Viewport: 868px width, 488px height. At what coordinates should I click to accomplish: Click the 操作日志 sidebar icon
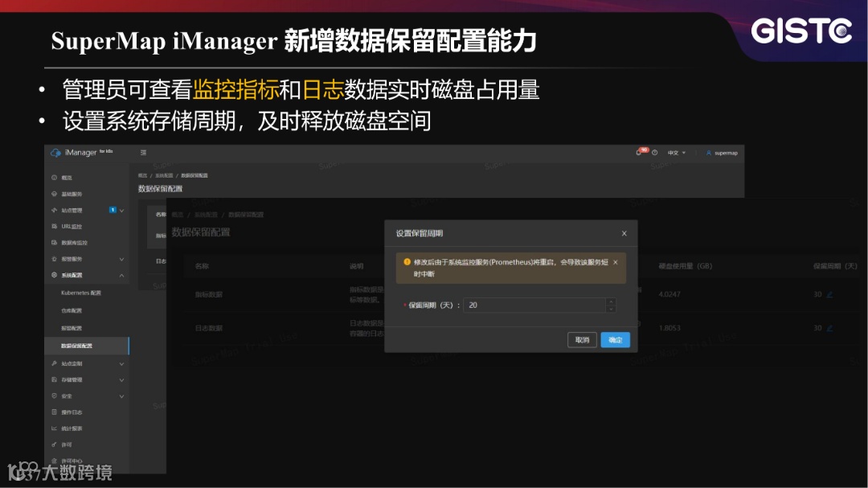[x=55, y=412]
